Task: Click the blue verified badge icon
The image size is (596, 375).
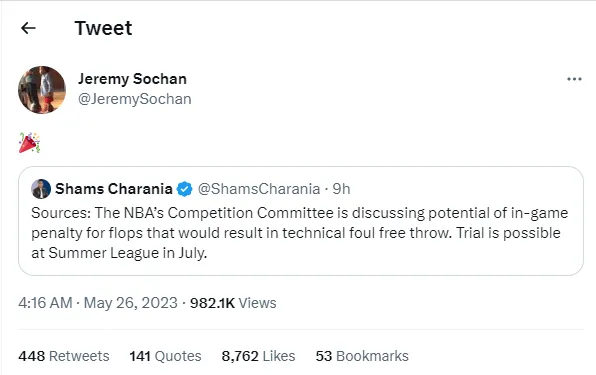Action: coord(185,189)
